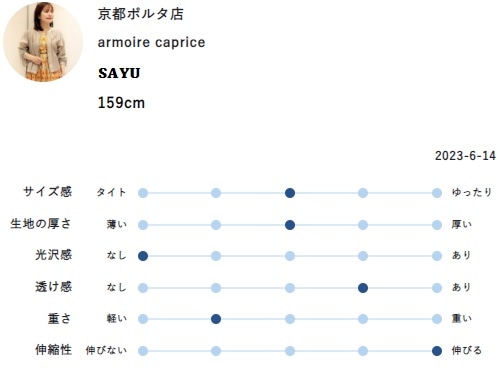500x375 pixels.
Task: Select the selected なし dot on 光沢感 row
Action: point(143,256)
